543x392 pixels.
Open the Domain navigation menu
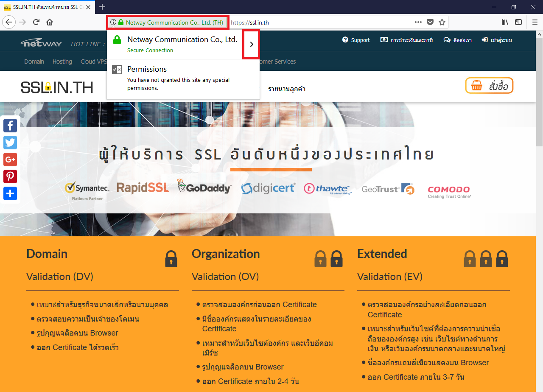[x=34, y=62]
